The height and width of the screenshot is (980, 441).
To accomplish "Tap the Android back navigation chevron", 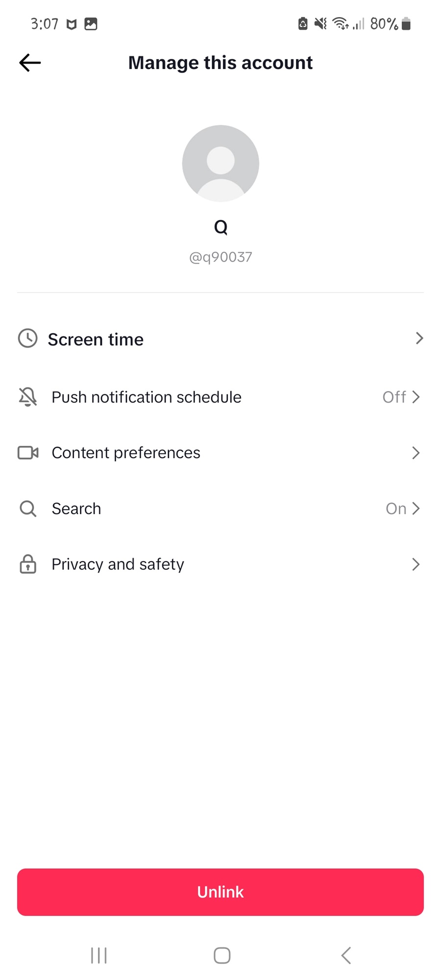I will pyautogui.click(x=346, y=955).
